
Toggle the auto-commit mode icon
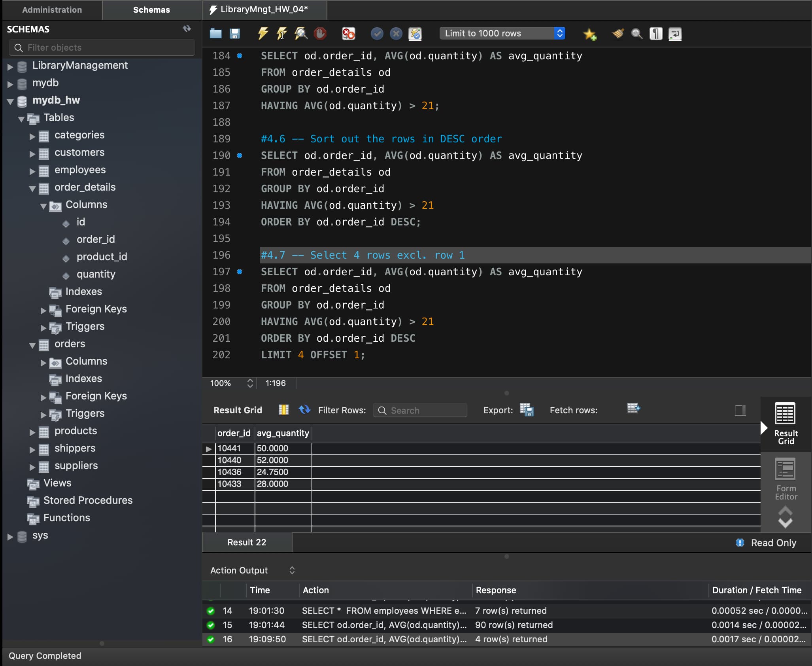(x=415, y=34)
